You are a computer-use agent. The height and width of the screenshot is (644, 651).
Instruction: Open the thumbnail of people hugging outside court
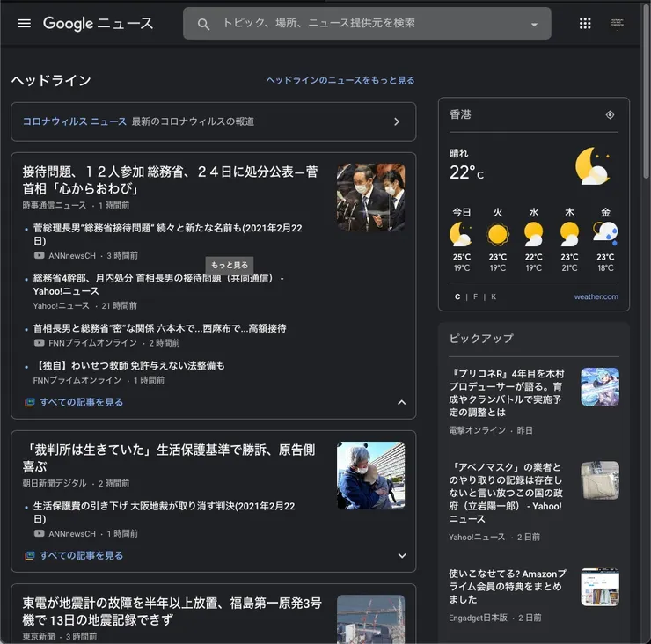coord(370,475)
